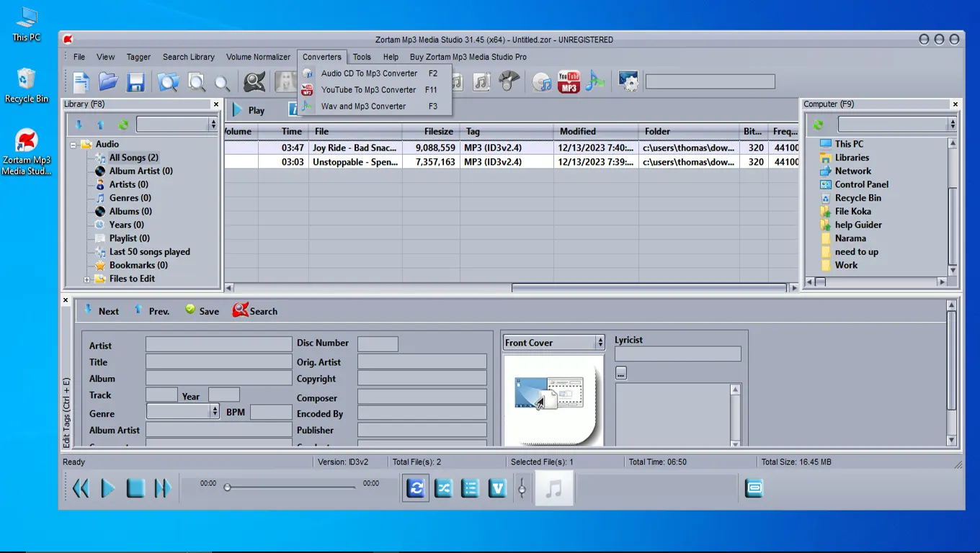Click Next in the tag editor
This screenshot has width=980, height=553.
[x=101, y=311]
